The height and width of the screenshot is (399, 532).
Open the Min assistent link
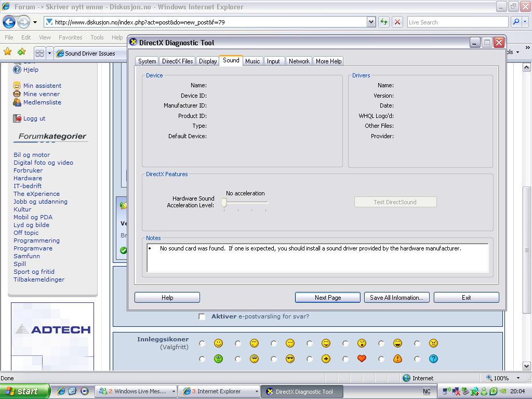tap(43, 86)
